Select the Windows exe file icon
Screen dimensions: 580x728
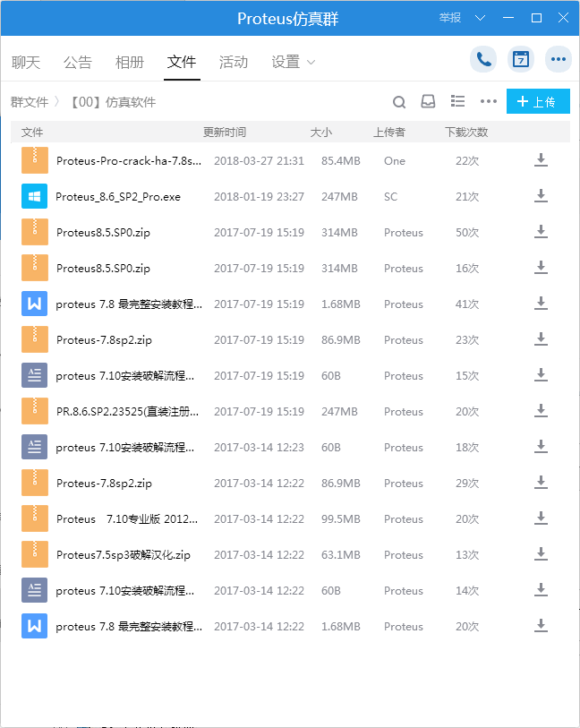(x=34, y=196)
